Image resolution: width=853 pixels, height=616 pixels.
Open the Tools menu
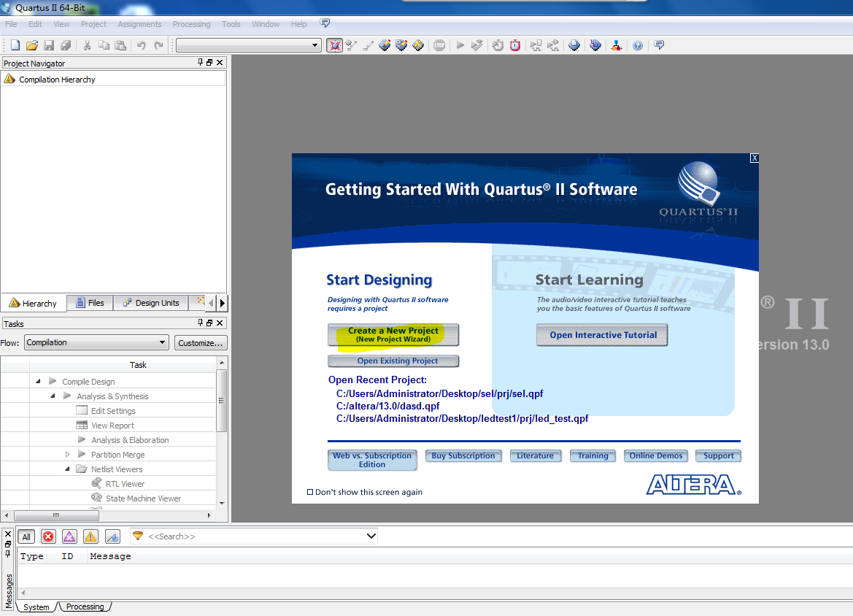pos(231,24)
